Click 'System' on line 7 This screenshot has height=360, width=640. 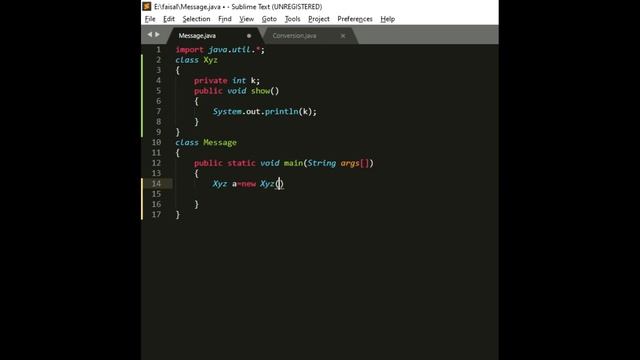pyautogui.click(x=227, y=111)
